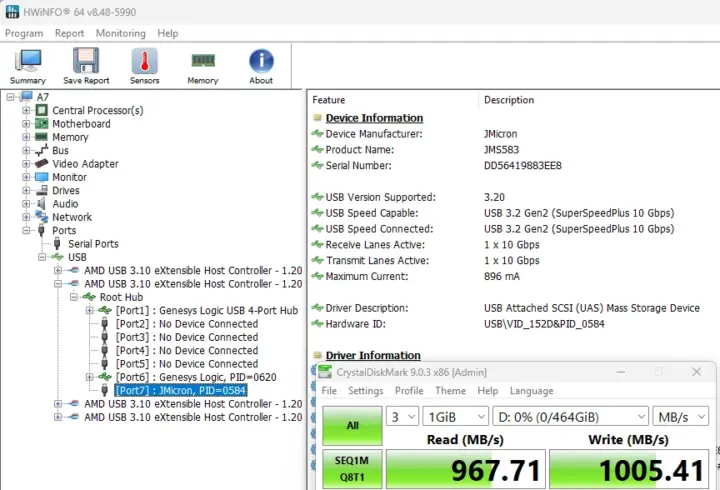The image size is (720, 490).
Task: Click the Root Hub USB icon
Action: (89, 297)
